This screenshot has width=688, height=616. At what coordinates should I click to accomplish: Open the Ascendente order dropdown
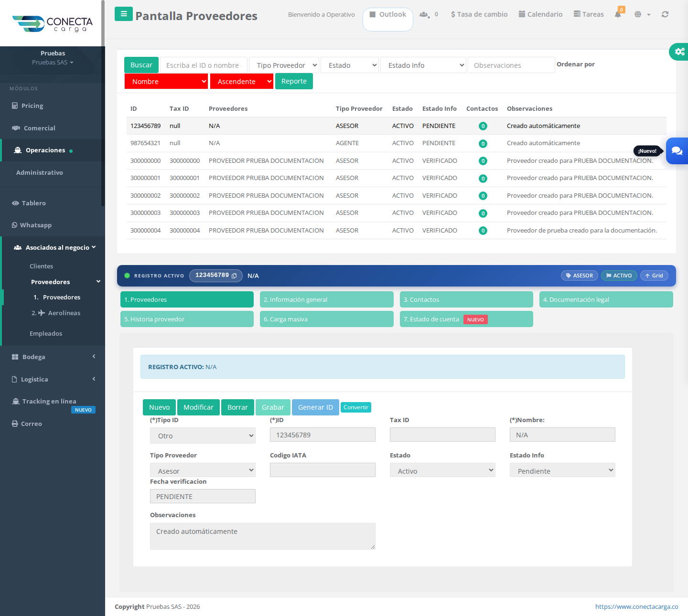point(242,81)
